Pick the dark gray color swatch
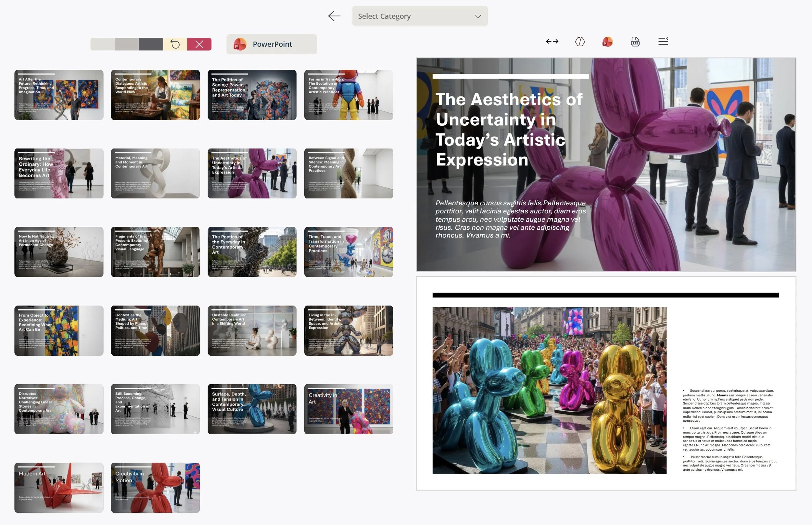Image resolution: width=812 pixels, height=525 pixels. [151, 44]
